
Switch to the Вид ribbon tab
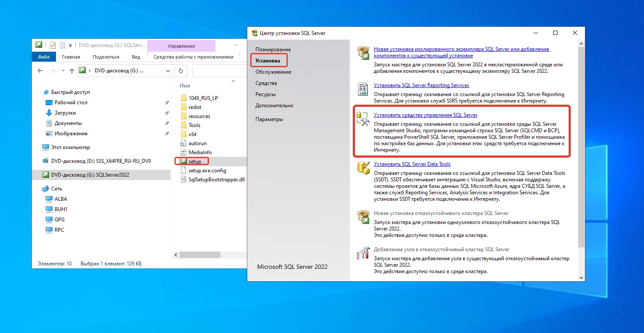(x=136, y=57)
